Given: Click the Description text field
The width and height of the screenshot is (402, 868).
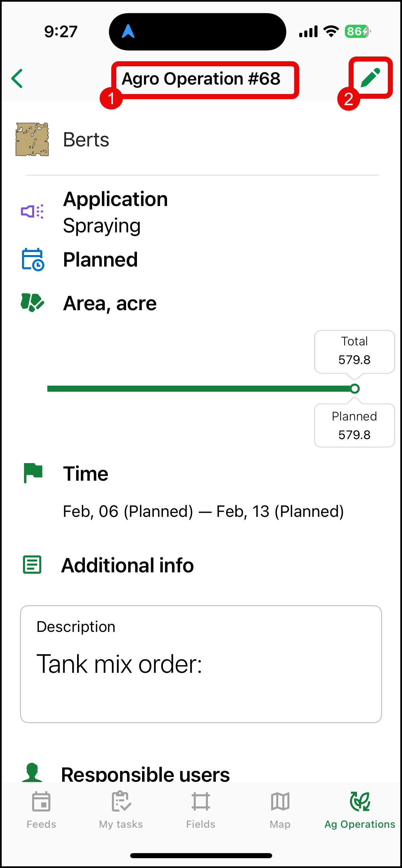Looking at the screenshot, I should 201,664.
